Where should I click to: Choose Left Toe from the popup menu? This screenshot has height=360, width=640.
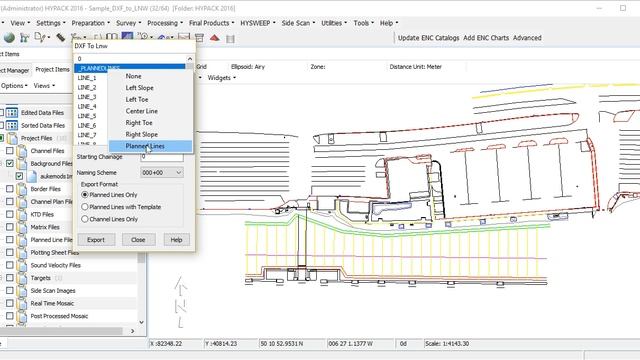(137, 100)
